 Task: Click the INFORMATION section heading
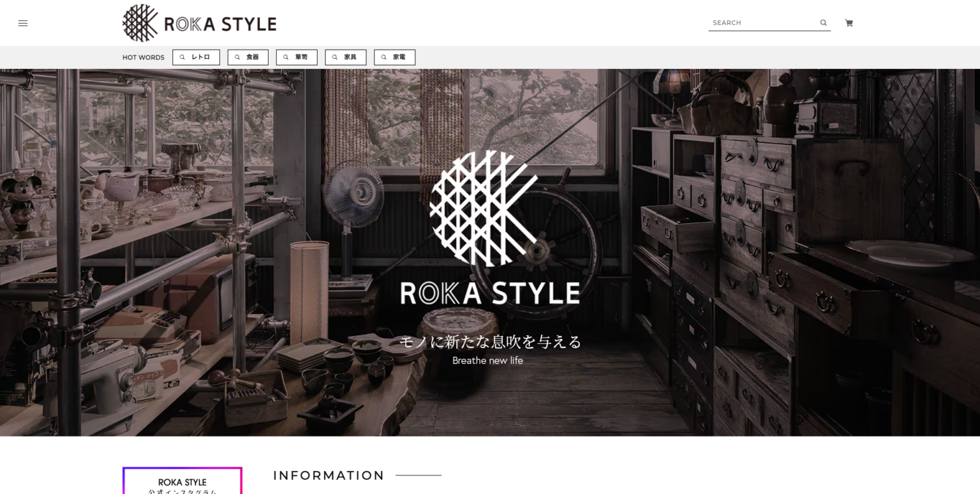(329, 475)
